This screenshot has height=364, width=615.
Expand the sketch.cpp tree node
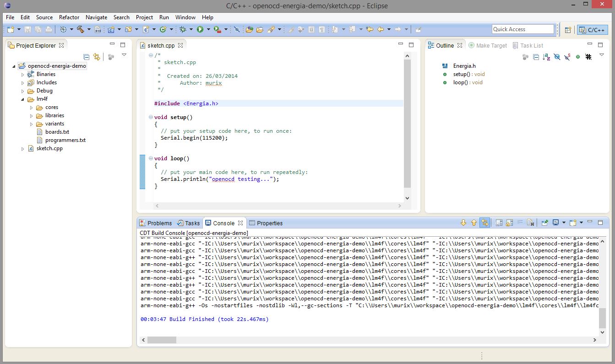(x=23, y=148)
